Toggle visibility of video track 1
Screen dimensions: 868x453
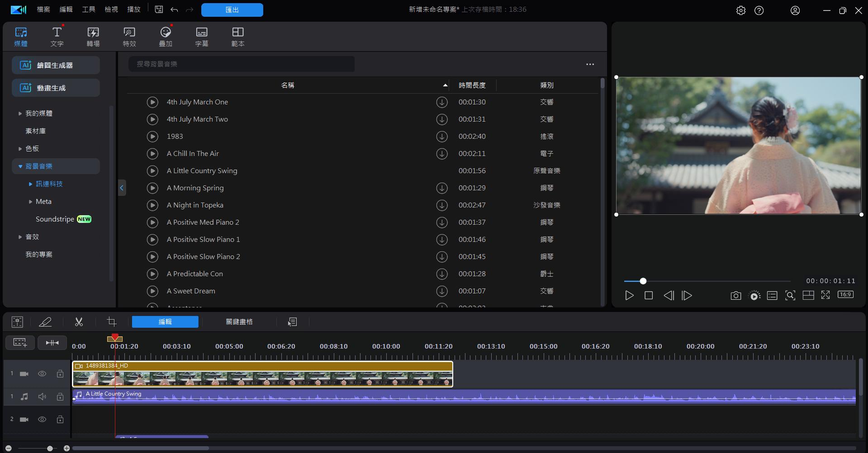click(x=42, y=374)
